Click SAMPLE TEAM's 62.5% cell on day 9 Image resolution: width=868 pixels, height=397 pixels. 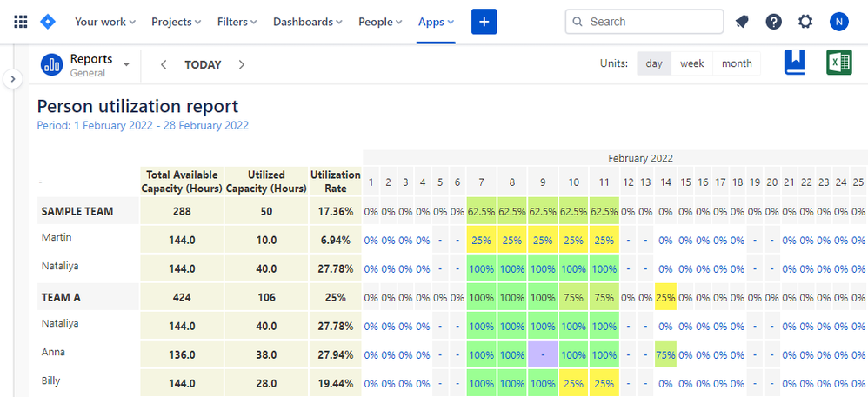tap(543, 211)
